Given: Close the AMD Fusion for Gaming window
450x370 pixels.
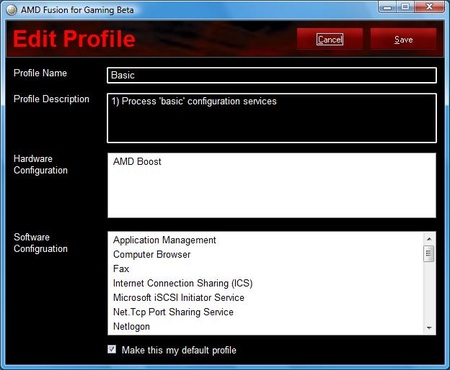Looking at the screenshot, I should (x=429, y=7).
